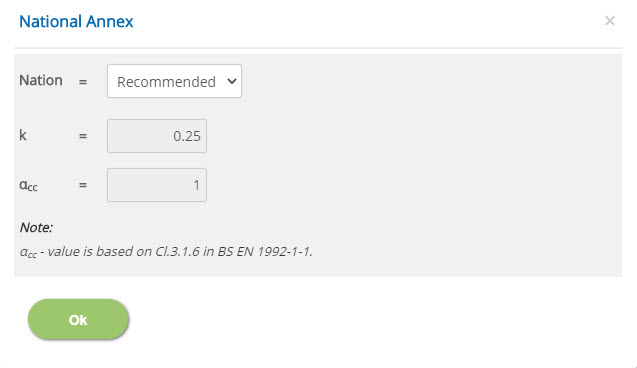Click the National Annex dialog title
Image resolution: width=637 pixels, height=368 pixels.
[x=76, y=22]
